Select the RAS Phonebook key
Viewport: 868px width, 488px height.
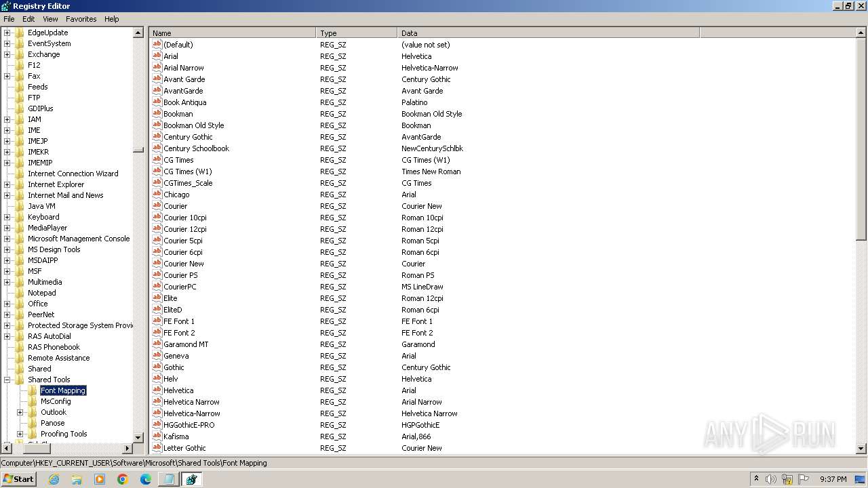54,347
